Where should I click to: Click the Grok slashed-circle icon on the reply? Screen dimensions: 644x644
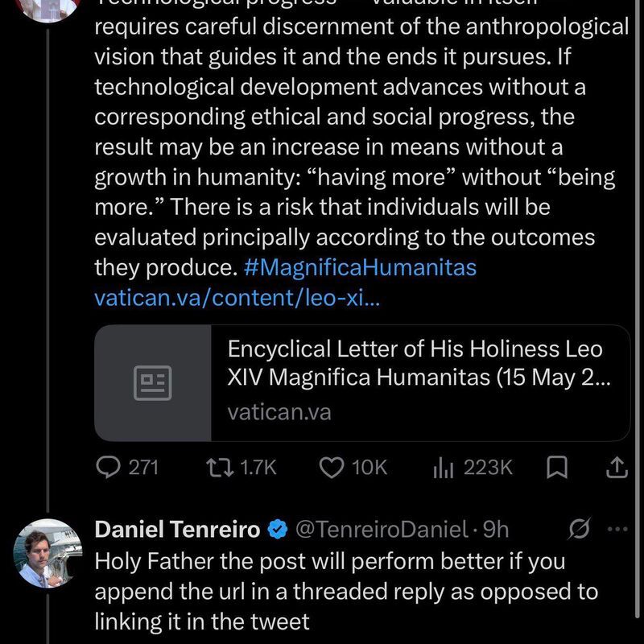click(579, 529)
